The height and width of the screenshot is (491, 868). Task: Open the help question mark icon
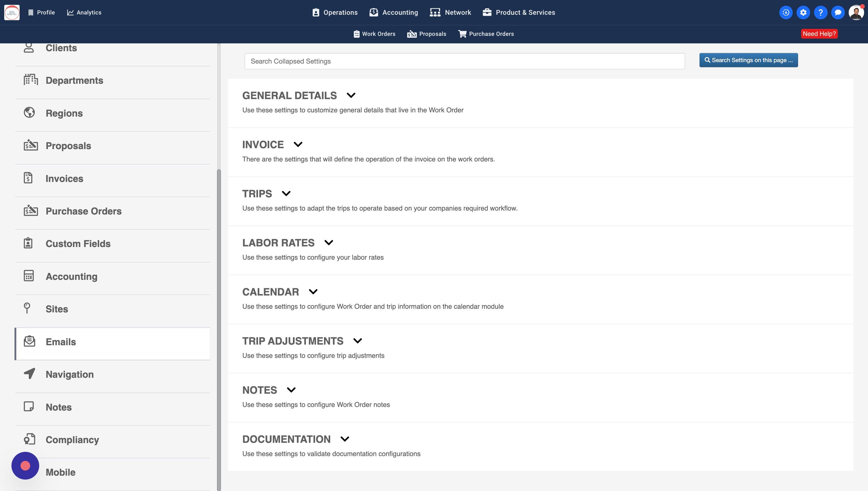(820, 12)
